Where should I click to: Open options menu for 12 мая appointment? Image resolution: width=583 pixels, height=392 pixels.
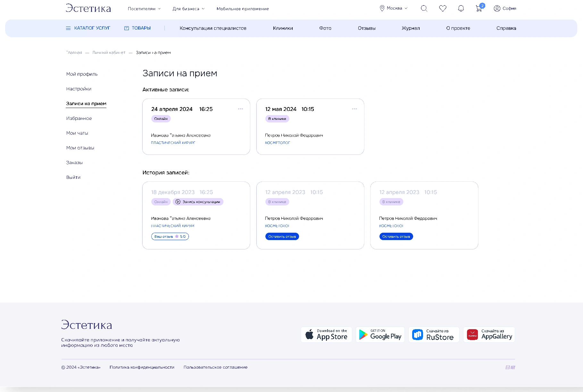354,109
